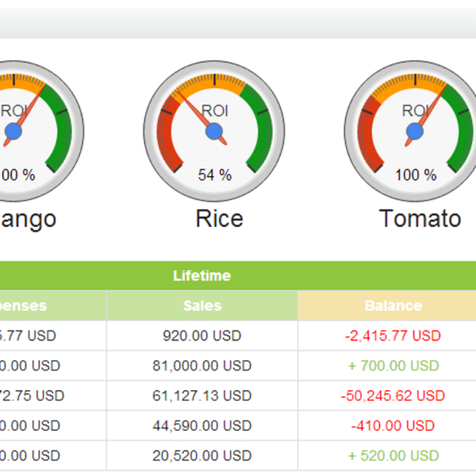Screen dimensions: 476x476
Task: Click the -50,245.62 USD balance value
Action: (393, 395)
